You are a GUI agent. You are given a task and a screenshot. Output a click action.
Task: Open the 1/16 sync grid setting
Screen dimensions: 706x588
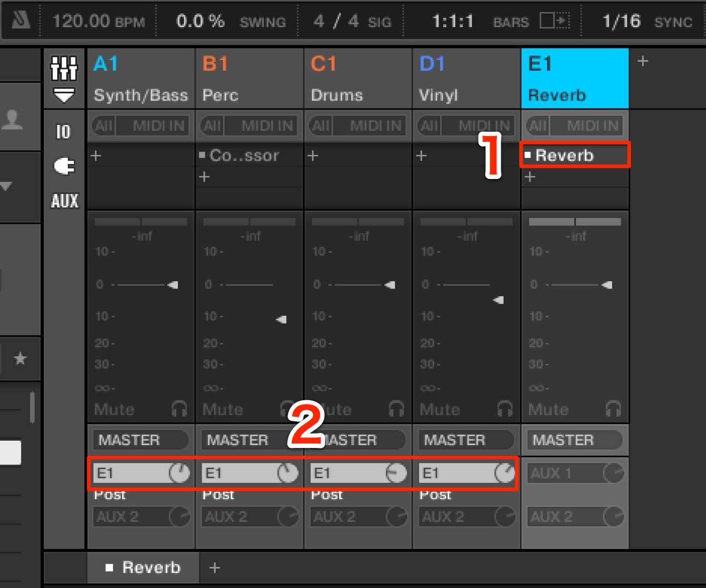[622, 21]
